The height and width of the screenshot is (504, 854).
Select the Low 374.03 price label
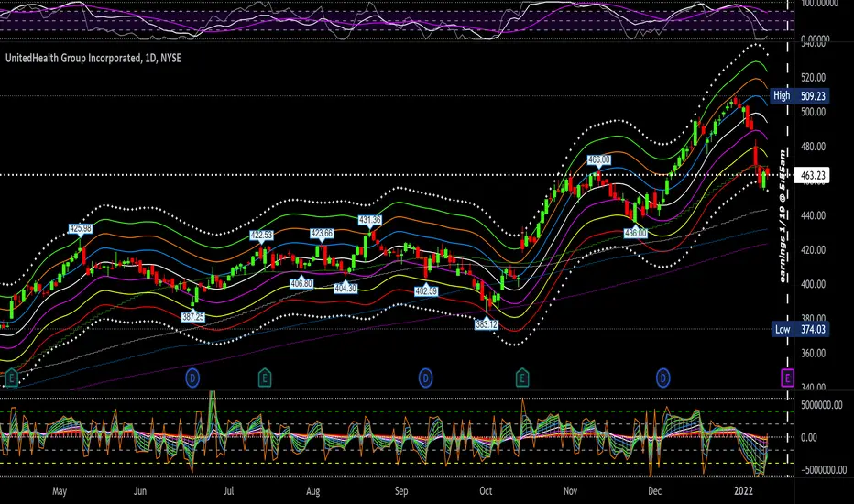801,329
